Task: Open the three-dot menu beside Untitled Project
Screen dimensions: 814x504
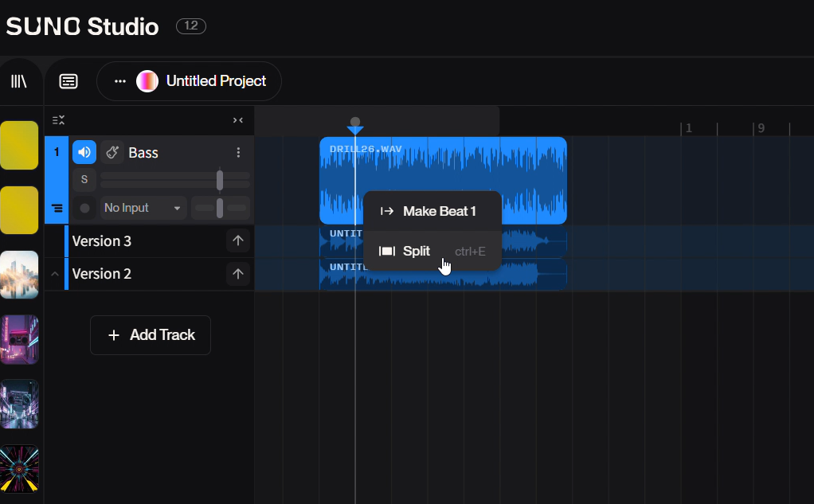Action: tap(120, 81)
